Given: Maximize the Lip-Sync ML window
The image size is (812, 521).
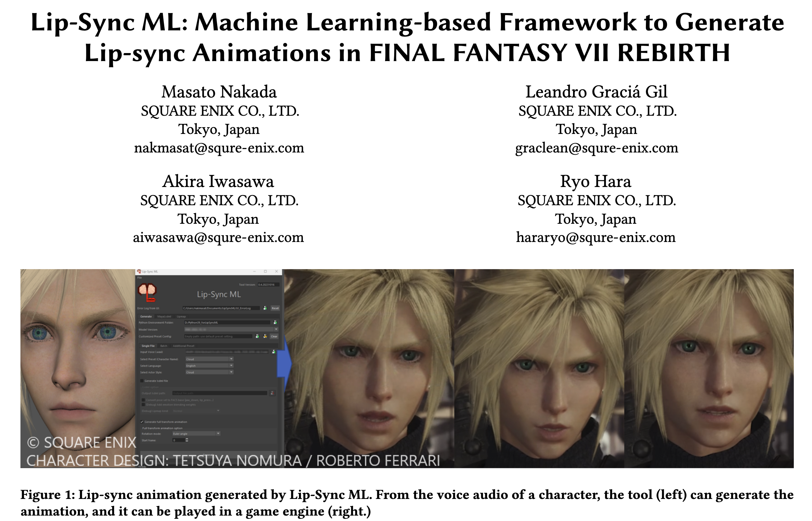Looking at the screenshot, I should [265, 271].
